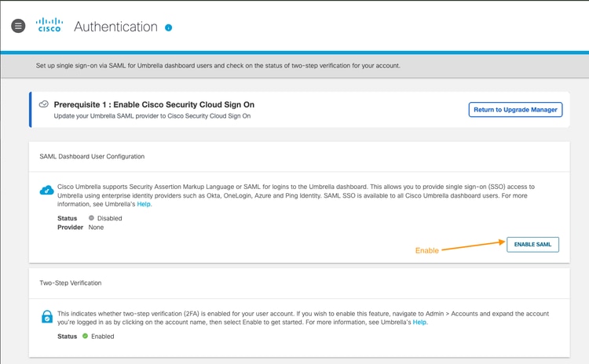Click the gray Disabled status dot
This screenshot has height=364, width=589.
coord(91,218)
